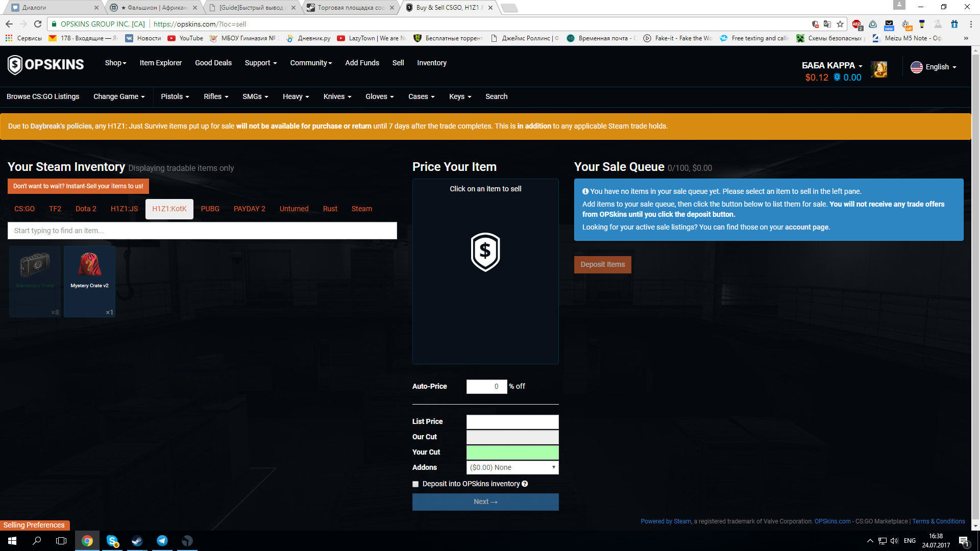Open the Inventory page in the top navigation
Screen dimensions: 980x551
(x=432, y=63)
